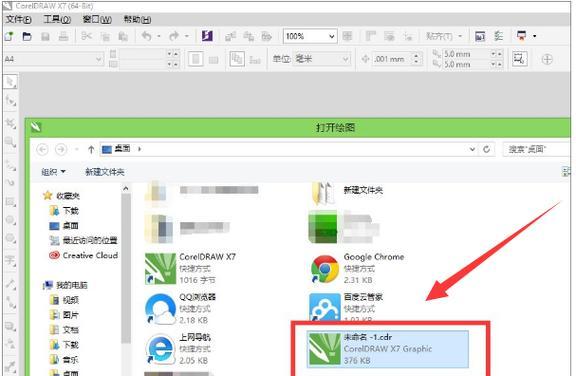
Task: Select the Google Chrome shortcut item
Action: click(357, 269)
